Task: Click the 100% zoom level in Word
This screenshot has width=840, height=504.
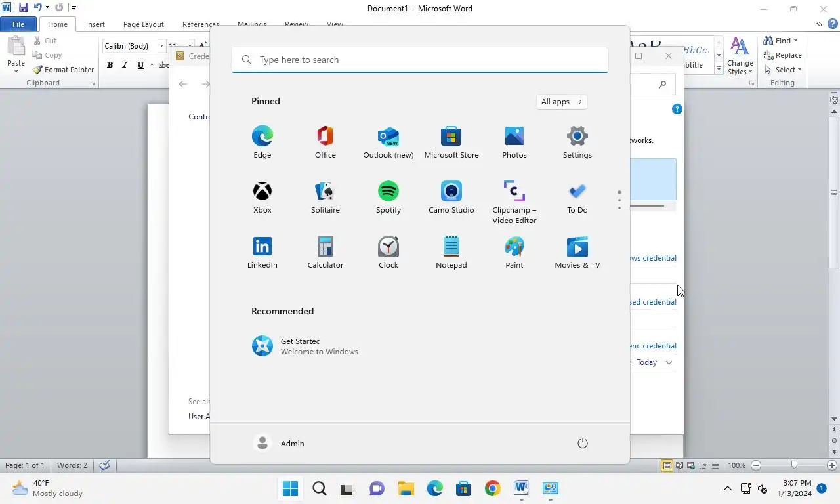Action: pos(736,465)
